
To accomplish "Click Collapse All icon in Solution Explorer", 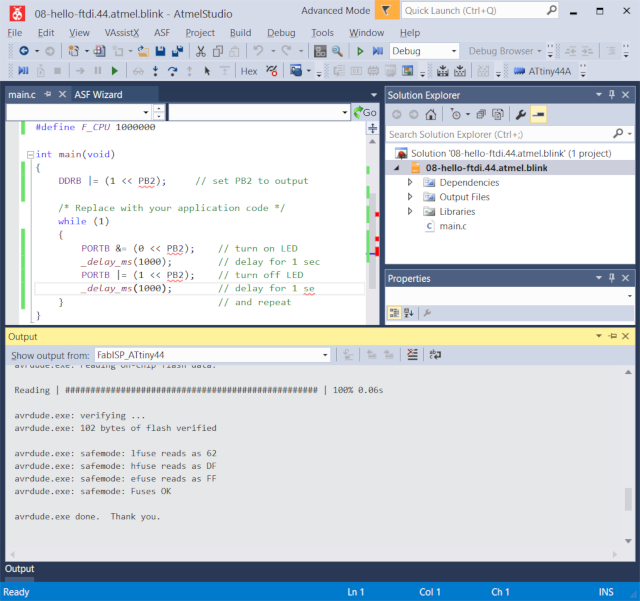I will click(x=481, y=115).
